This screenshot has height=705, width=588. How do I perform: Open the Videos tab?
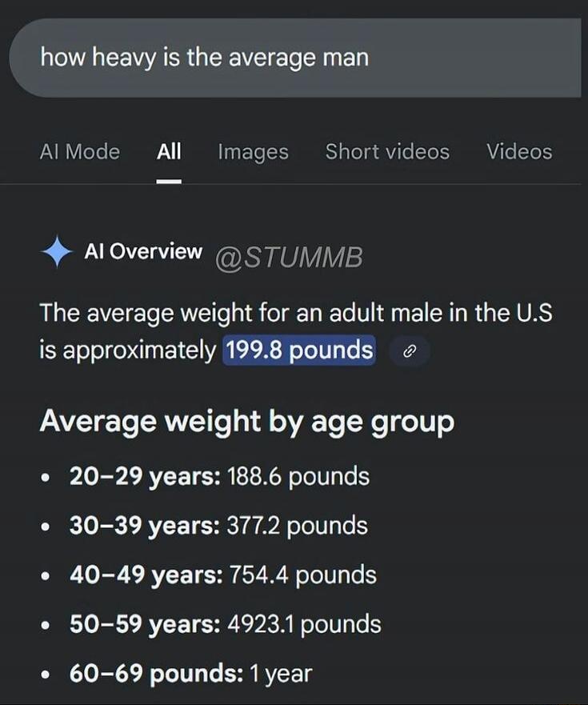click(519, 152)
